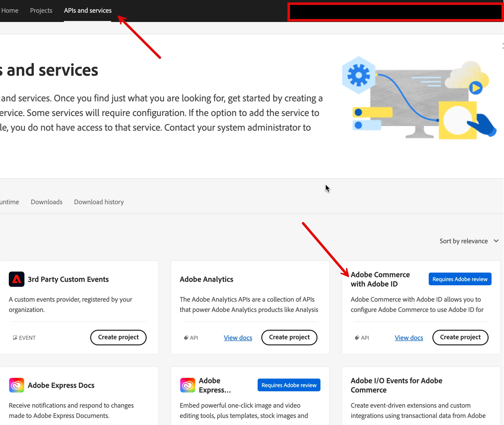
Task: Click the chevron next to Sort by relevance
Action: pos(496,241)
